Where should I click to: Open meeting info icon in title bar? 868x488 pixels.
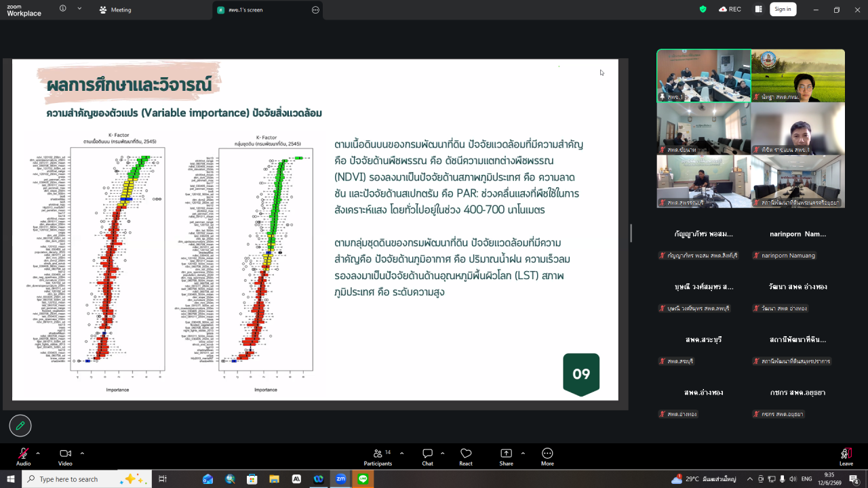coord(63,9)
